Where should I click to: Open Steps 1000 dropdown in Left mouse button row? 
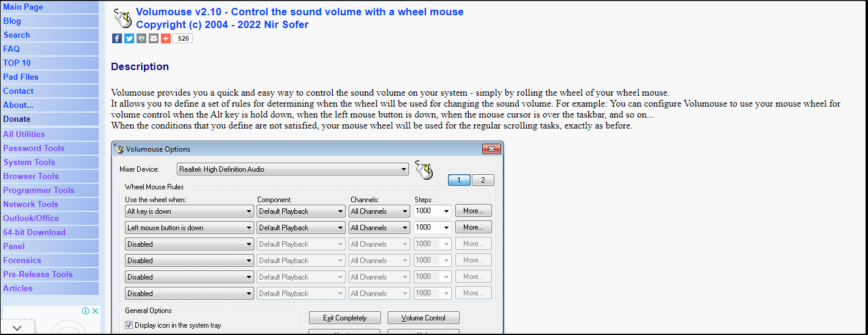click(x=432, y=227)
